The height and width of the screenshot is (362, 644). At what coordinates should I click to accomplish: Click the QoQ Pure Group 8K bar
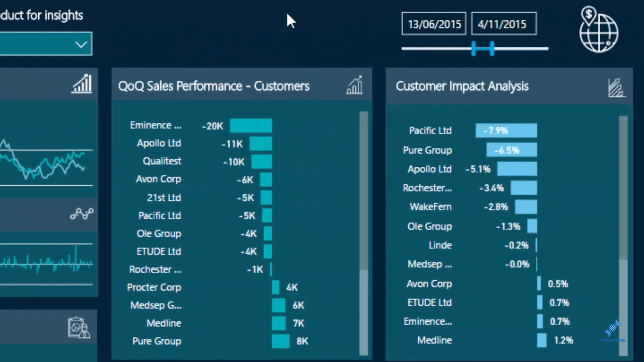[x=281, y=341]
